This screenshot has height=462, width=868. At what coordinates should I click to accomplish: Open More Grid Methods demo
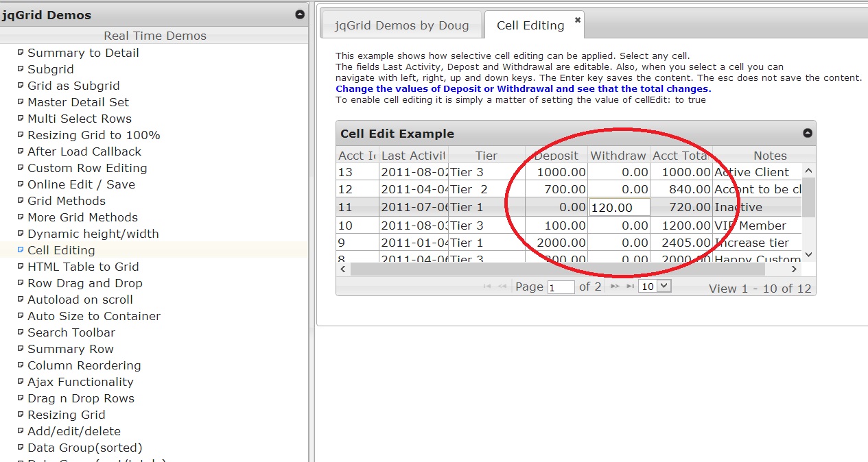point(82,217)
